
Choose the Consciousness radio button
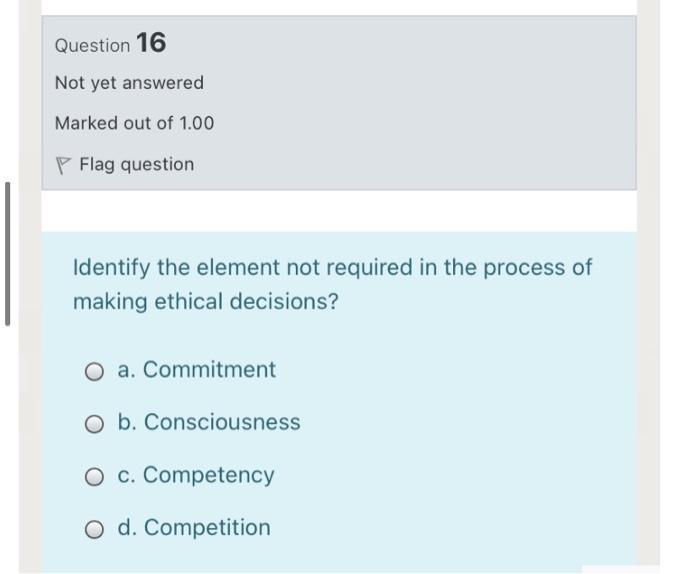tap(94, 424)
